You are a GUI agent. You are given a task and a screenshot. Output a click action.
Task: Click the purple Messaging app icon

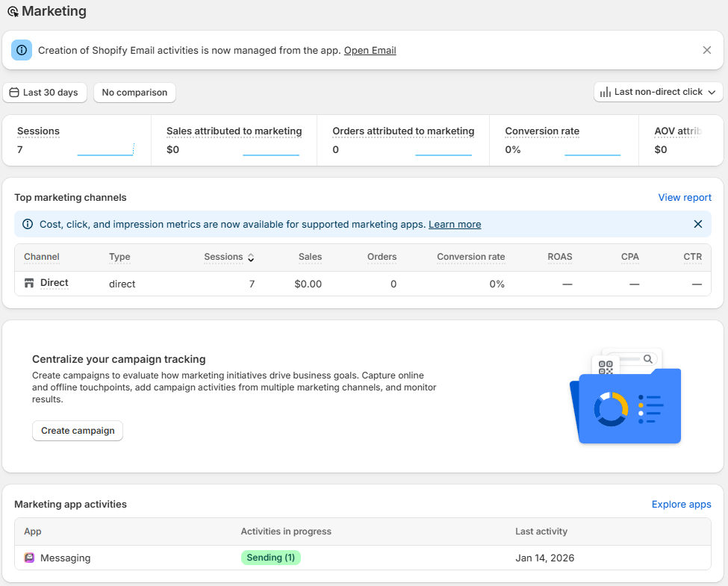coord(29,558)
